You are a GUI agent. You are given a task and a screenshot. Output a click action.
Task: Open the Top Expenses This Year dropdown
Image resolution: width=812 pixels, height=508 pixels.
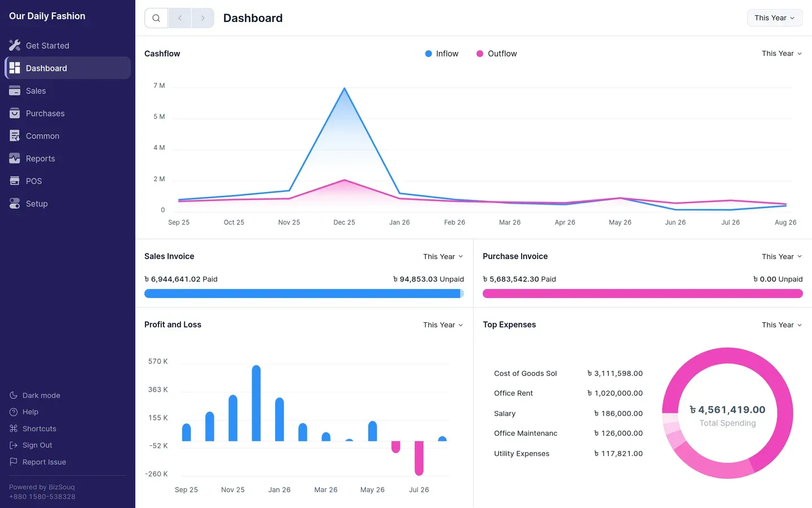782,325
